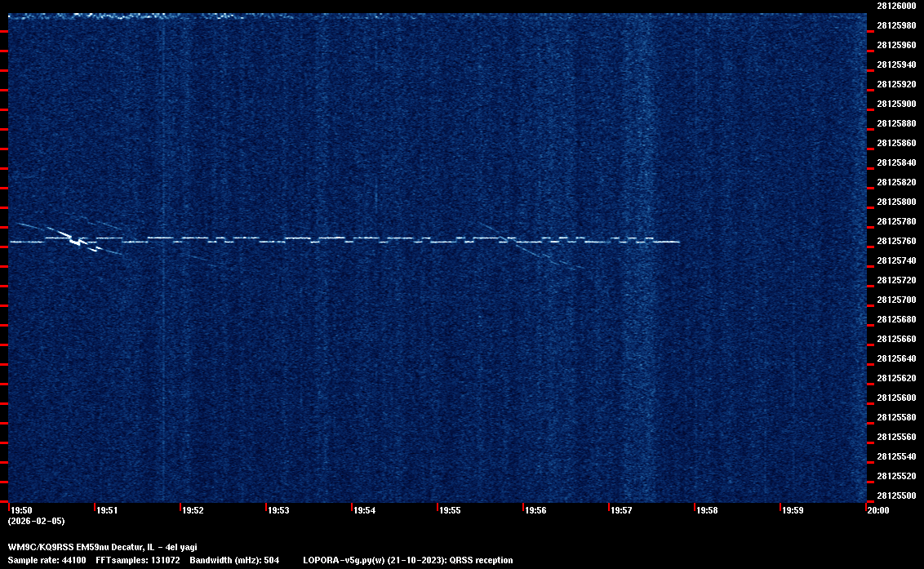924x569 pixels.
Task: Click the 28125900 frequency scale label
Action: point(895,104)
